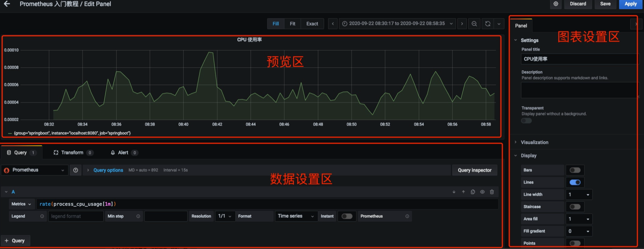Collapse the Settings section
This screenshot has height=249, width=644.
click(529, 40)
